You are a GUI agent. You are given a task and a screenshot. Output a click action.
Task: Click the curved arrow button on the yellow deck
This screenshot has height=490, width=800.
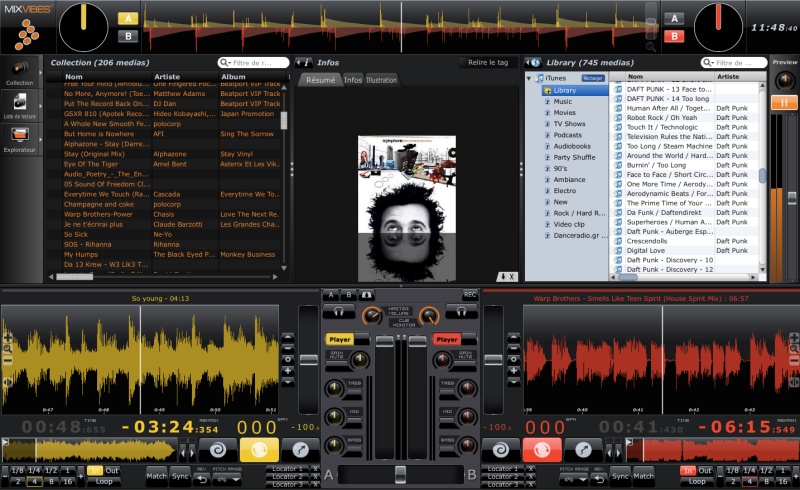click(x=301, y=450)
